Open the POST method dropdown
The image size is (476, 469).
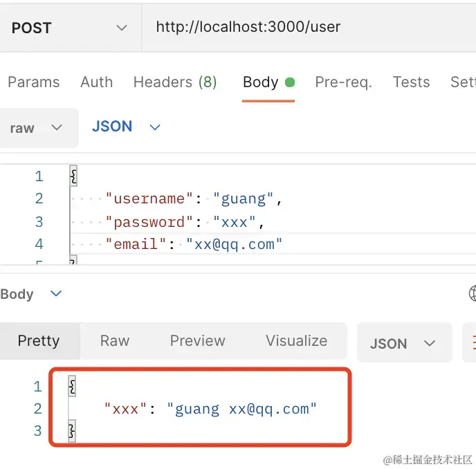coord(69,28)
